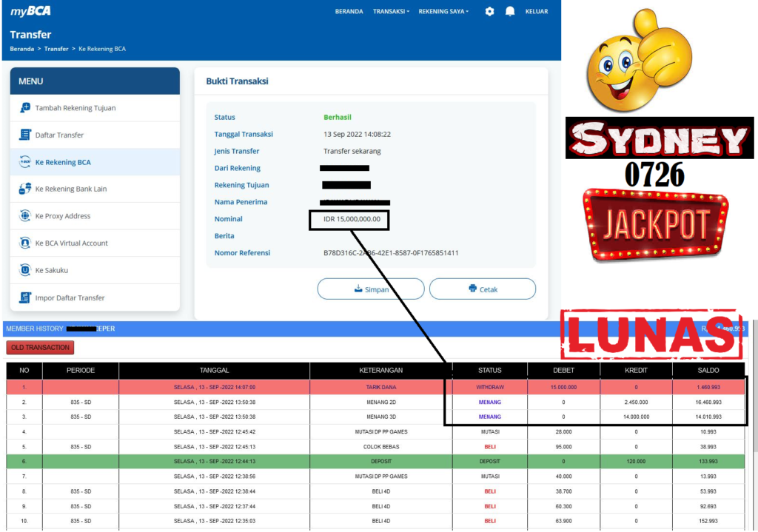758x532 pixels.
Task: Select the COLOK BEBAS description cell
Action: 381,447
